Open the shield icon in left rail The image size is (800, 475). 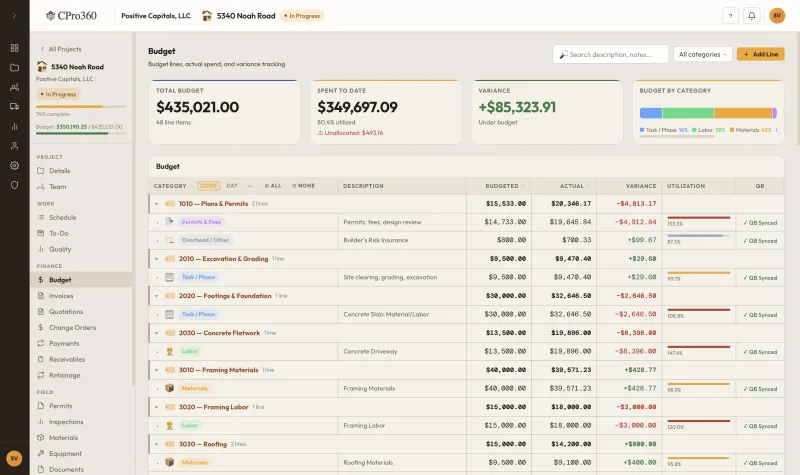point(14,185)
